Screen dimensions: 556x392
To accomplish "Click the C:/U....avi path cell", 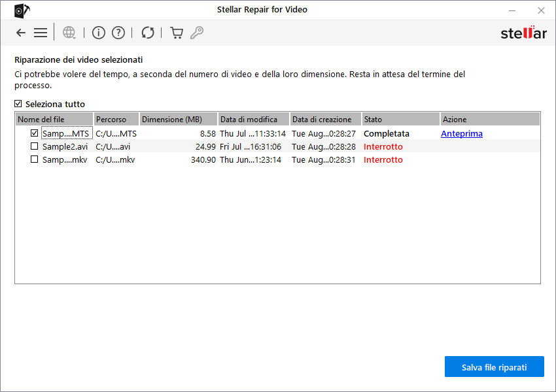I will pyautogui.click(x=113, y=146).
